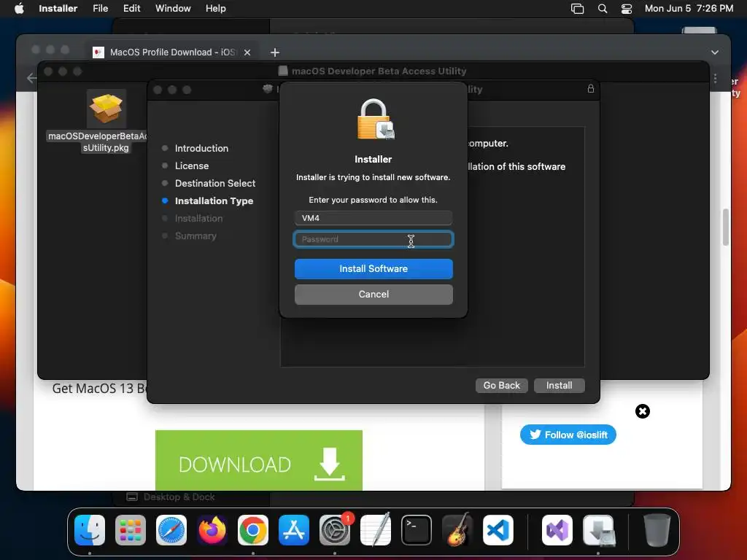
Task: Click the date and time in menu bar
Action: [689, 9]
